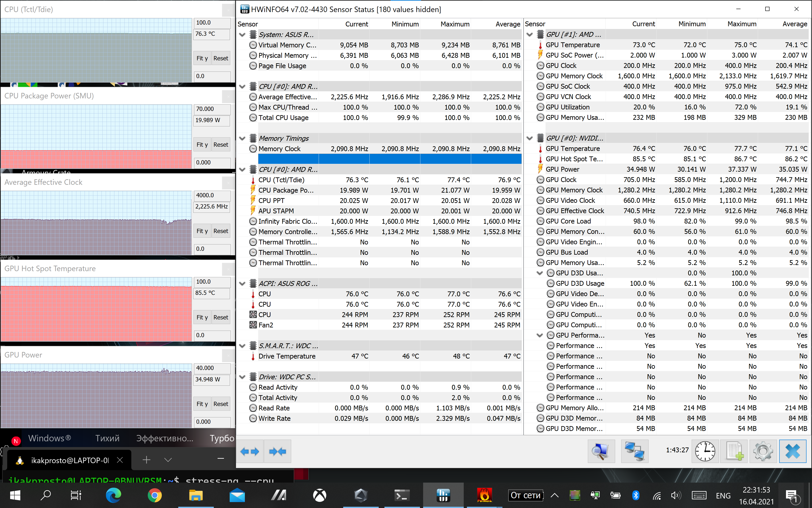Open terminal profile dropdown arrow
The image size is (812, 508).
168,460
